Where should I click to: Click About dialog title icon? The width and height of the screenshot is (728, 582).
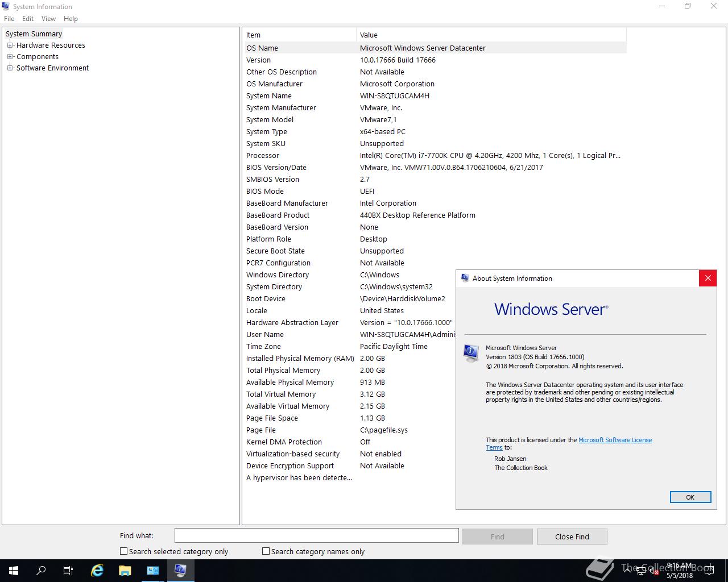465,278
